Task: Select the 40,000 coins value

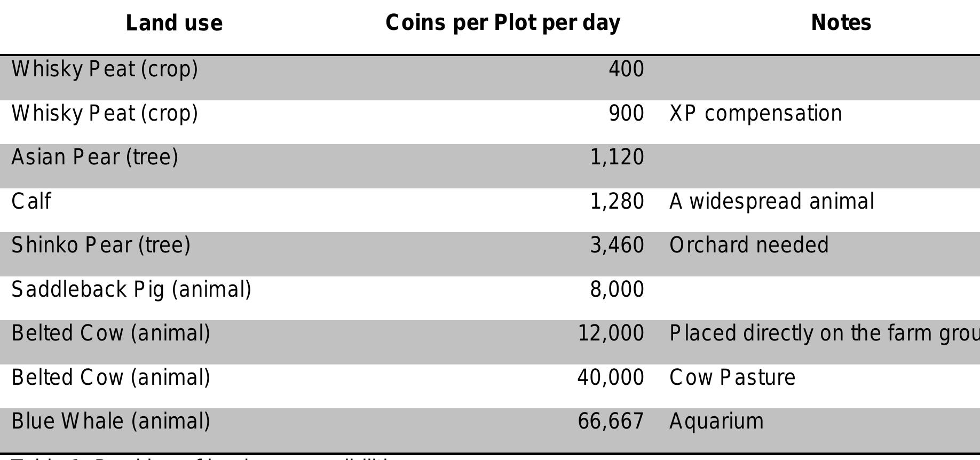Action: (611, 378)
